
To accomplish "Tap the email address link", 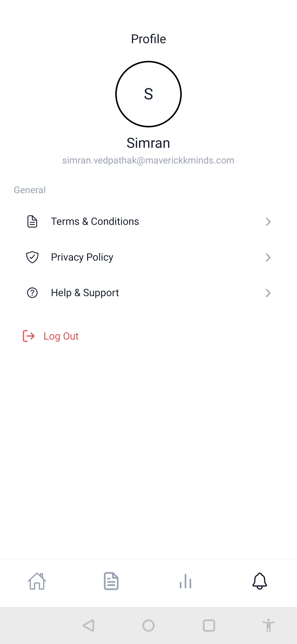I will pos(148,160).
